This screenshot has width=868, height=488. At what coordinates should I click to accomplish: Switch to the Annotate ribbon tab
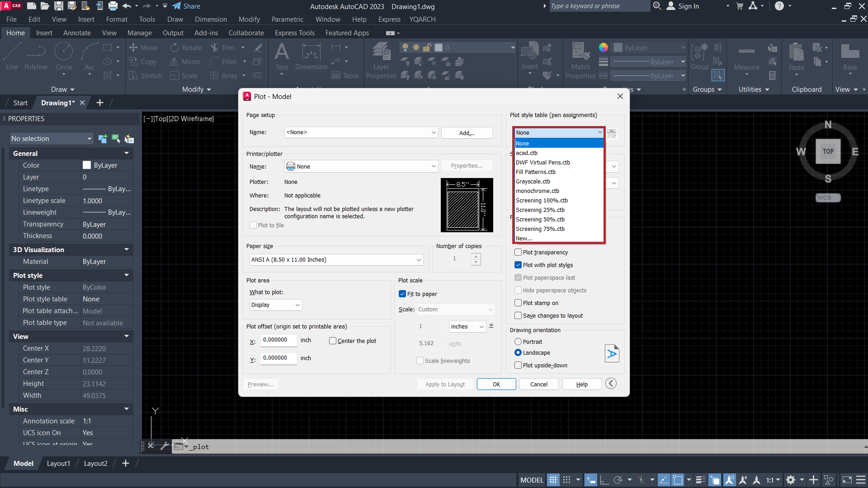tap(77, 33)
